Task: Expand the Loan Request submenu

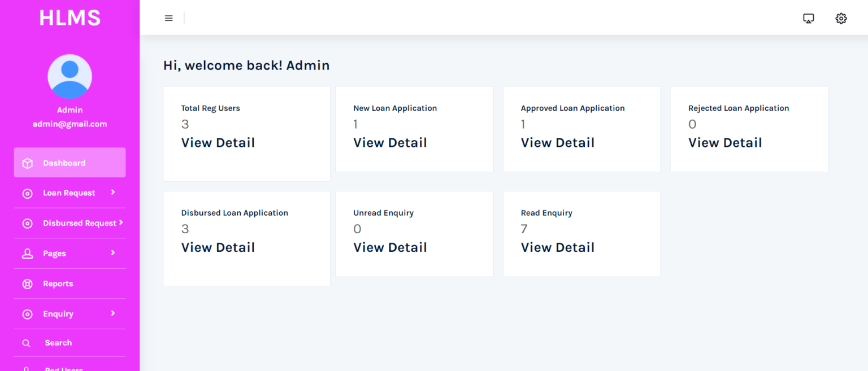Action: tap(112, 193)
